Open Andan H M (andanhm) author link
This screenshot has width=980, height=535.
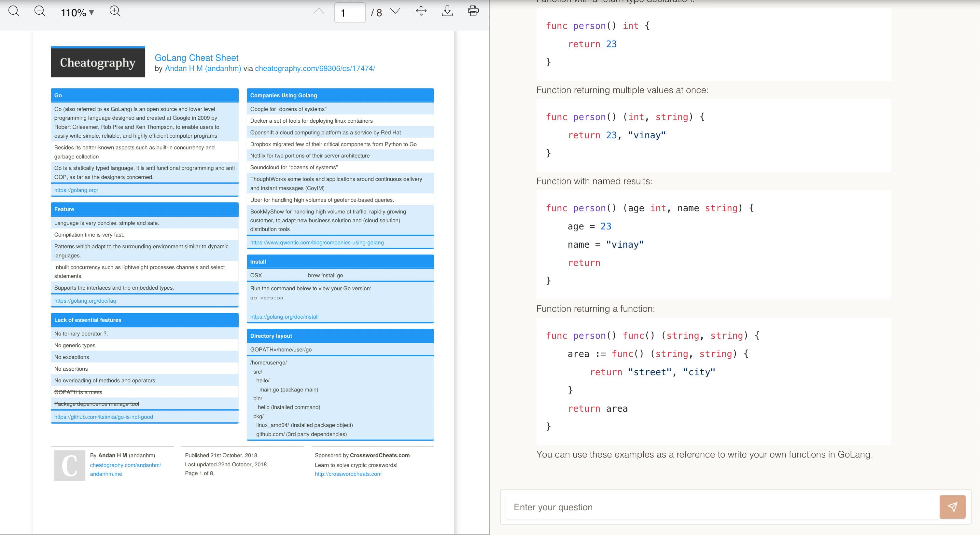point(203,68)
